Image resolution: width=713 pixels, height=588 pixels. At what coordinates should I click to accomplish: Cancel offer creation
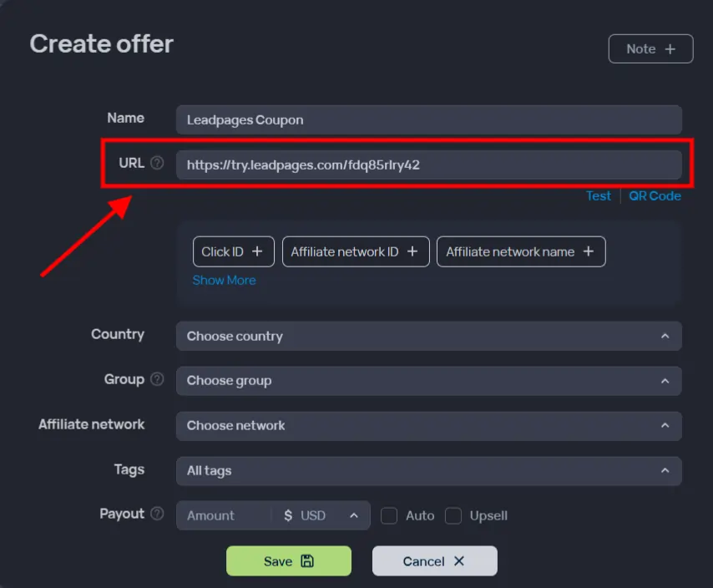click(x=435, y=561)
